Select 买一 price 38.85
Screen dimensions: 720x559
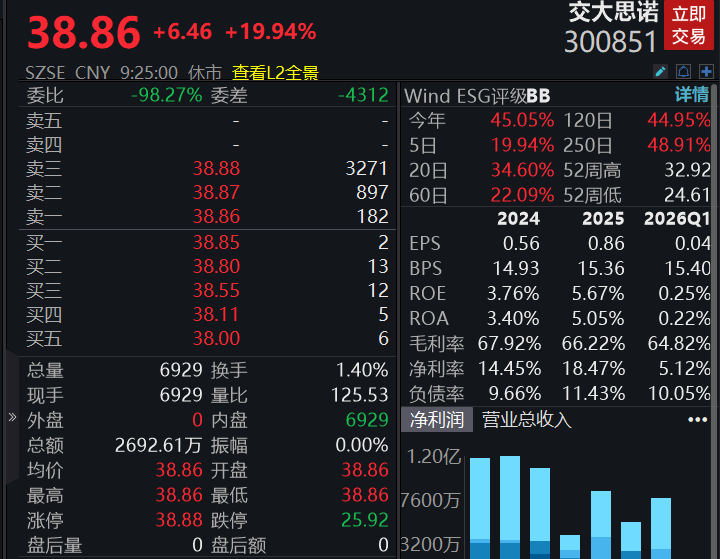(x=216, y=243)
